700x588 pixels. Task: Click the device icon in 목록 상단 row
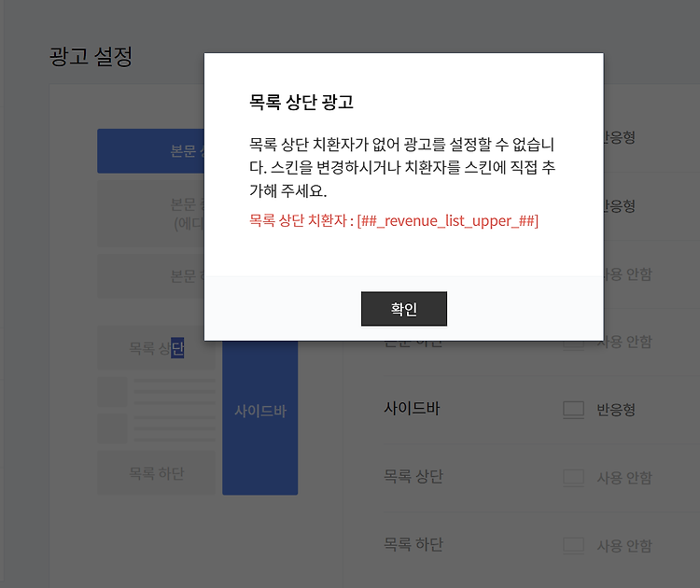coord(574,478)
